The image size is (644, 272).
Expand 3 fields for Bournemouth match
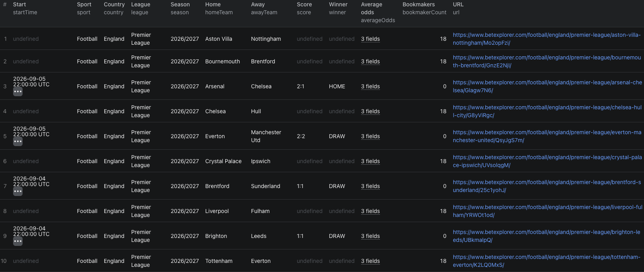pyautogui.click(x=370, y=61)
